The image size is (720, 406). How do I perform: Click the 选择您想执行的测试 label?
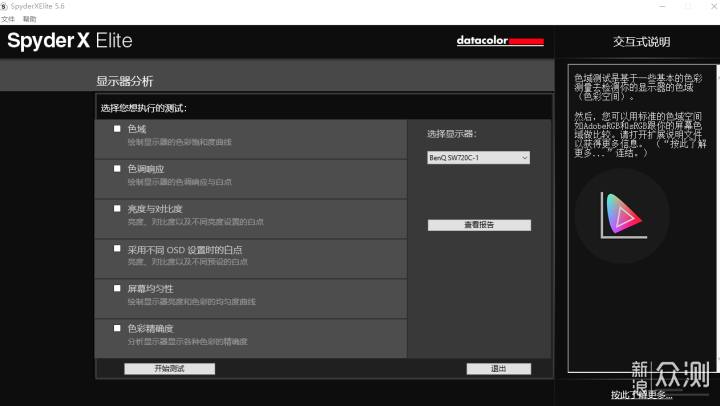pos(144,108)
